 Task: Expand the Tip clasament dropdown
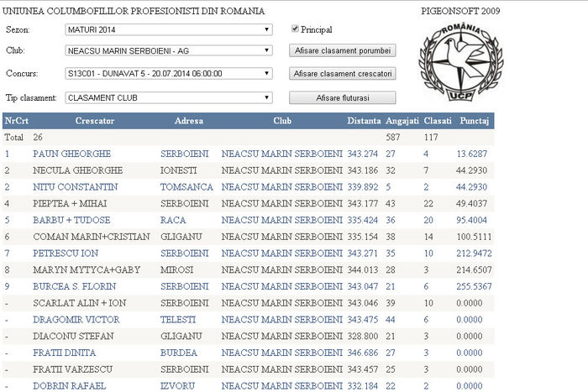pos(169,97)
